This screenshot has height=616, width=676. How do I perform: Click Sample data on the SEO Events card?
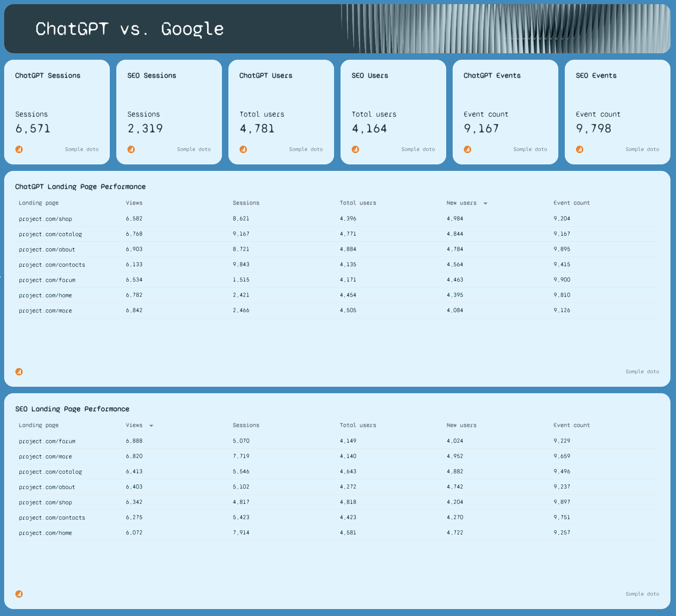(642, 149)
